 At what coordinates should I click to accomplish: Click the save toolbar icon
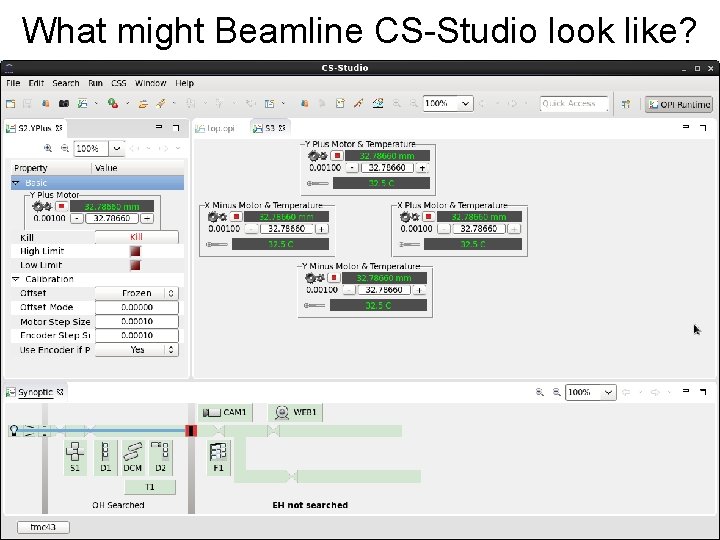[x=27, y=104]
